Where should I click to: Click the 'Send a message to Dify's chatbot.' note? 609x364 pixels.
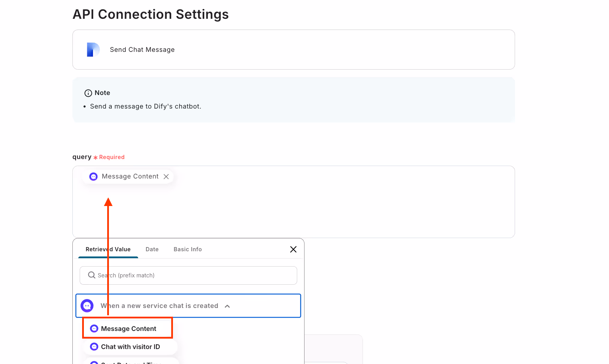coord(145,106)
